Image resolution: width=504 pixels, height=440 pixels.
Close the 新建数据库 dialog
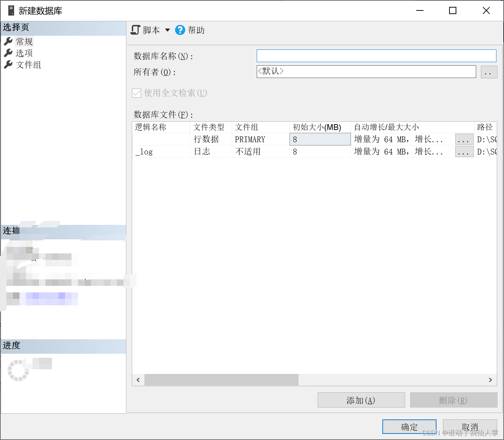(486, 10)
